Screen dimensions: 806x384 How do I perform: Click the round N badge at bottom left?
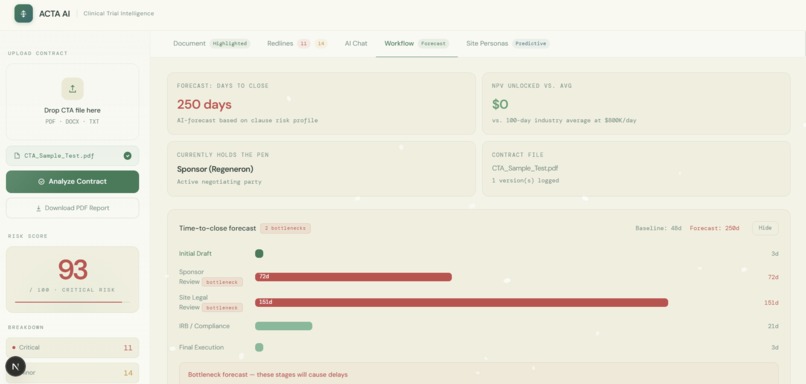tap(15, 367)
